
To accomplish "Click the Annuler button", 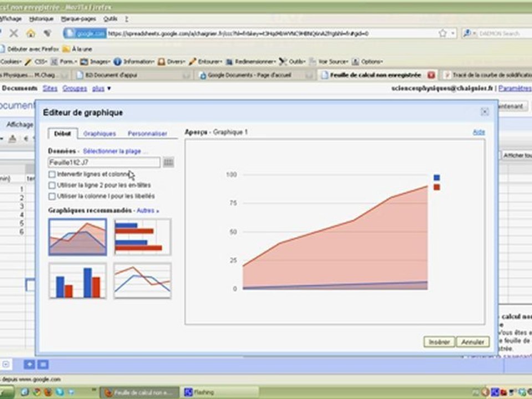I will tap(473, 342).
